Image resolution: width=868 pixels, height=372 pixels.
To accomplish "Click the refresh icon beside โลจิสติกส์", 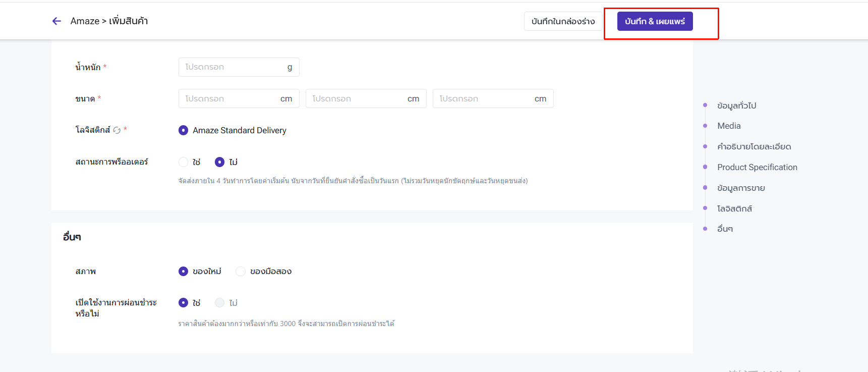I will [x=117, y=130].
